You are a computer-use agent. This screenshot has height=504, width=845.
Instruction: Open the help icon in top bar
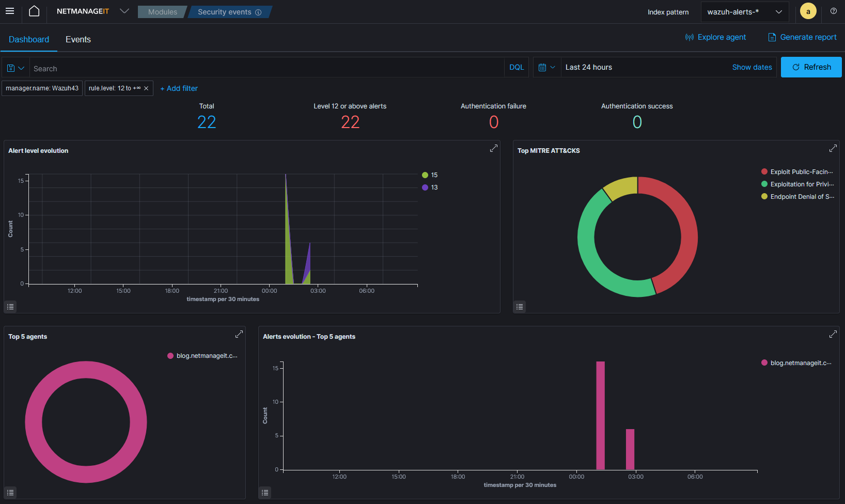(x=833, y=11)
